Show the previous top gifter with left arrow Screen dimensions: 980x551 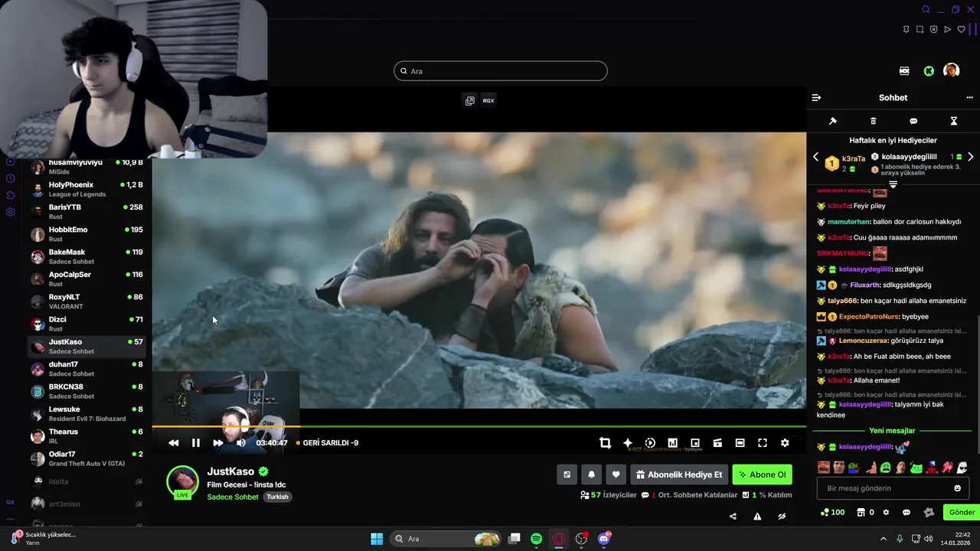pyautogui.click(x=815, y=157)
